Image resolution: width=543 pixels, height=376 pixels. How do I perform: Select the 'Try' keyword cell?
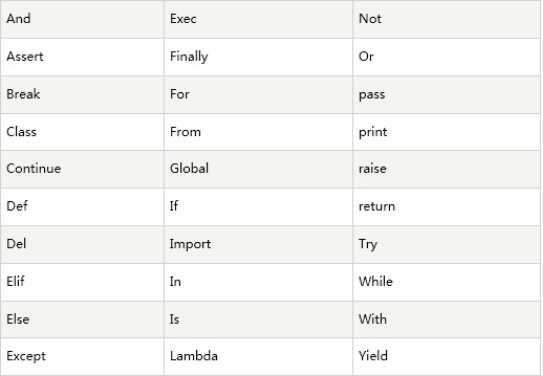446,244
